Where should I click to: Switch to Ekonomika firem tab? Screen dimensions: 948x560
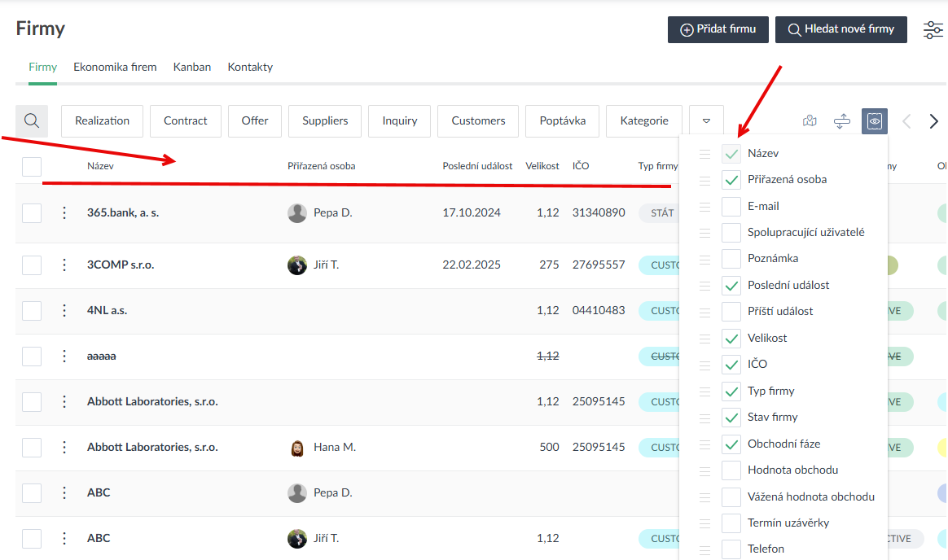point(115,68)
